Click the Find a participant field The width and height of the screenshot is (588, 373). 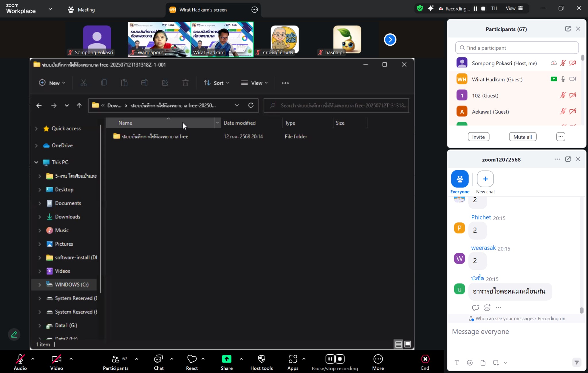pyautogui.click(x=517, y=48)
